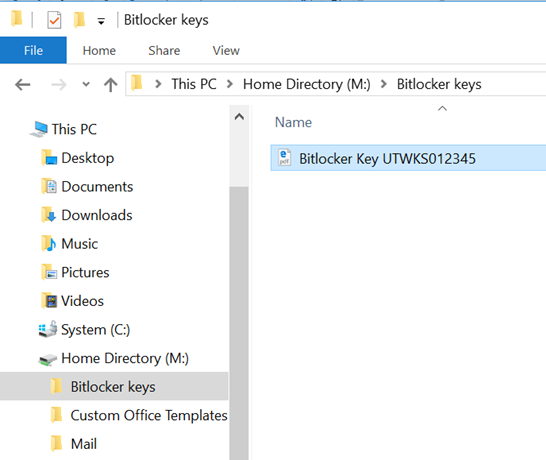Go up one folder level
Image resolution: width=546 pixels, height=460 pixels.
111,85
